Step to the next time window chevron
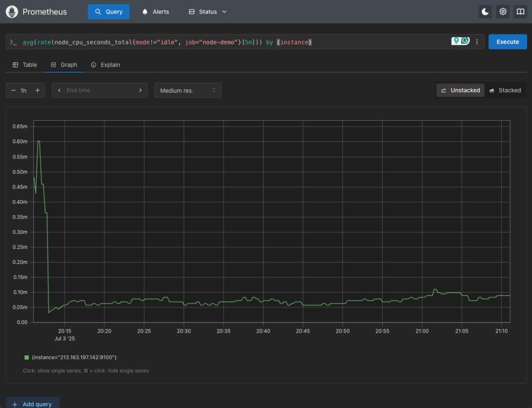Viewport: 532px width, 408px height. click(140, 90)
